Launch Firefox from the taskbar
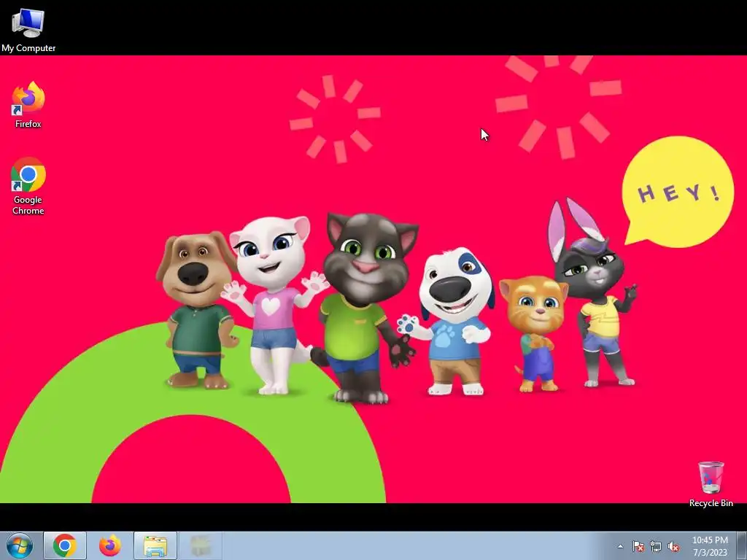 click(110, 545)
